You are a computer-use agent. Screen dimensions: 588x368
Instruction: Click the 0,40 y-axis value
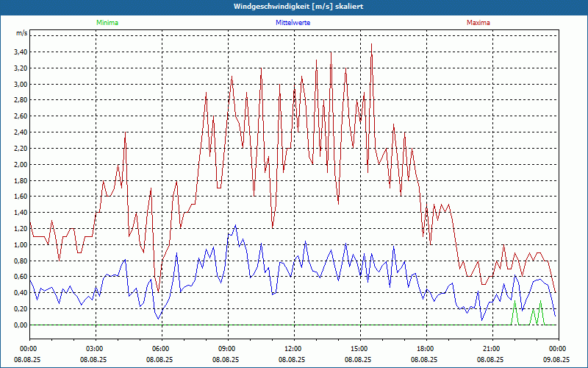tap(21, 293)
